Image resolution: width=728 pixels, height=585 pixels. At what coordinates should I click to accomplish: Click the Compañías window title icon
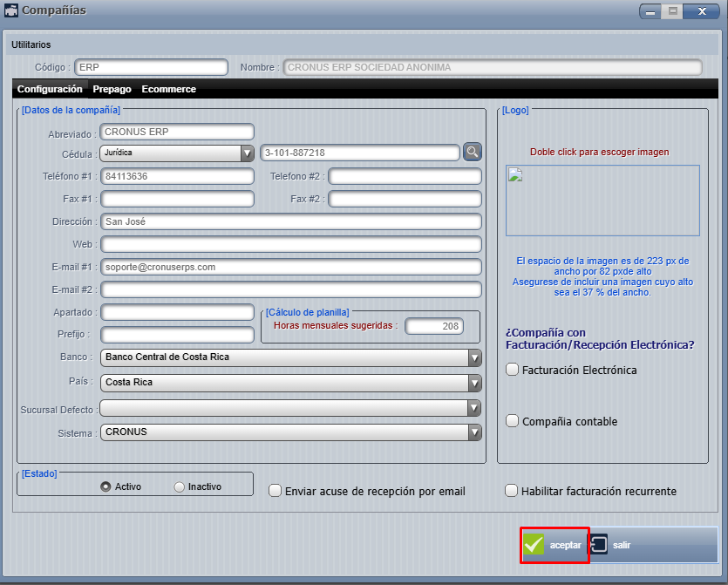point(10,10)
